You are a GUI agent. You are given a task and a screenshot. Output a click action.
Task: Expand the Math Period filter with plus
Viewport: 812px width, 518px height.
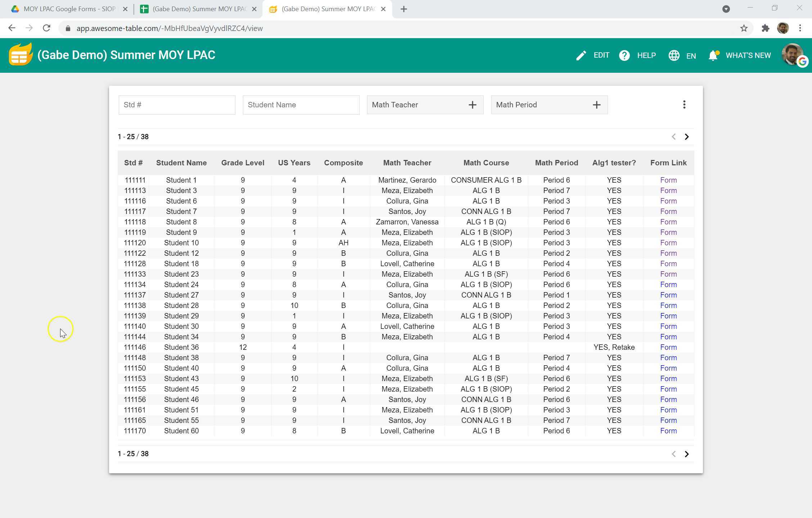pos(596,104)
